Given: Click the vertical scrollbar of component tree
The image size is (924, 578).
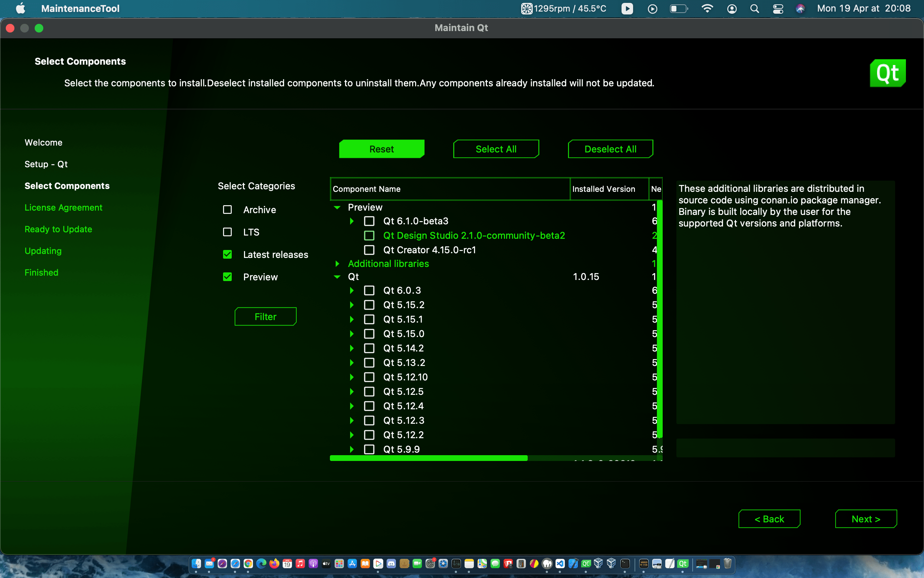Looking at the screenshot, I should (x=660, y=319).
